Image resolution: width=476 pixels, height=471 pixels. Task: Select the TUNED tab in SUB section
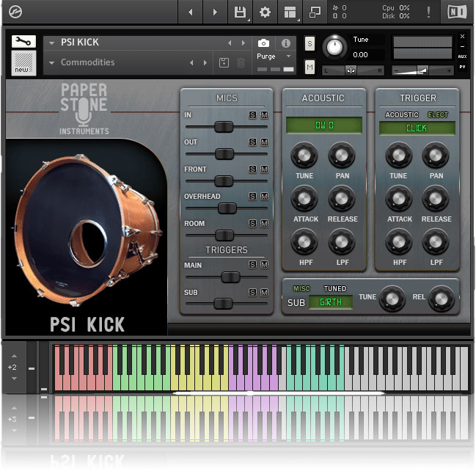(335, 289)
